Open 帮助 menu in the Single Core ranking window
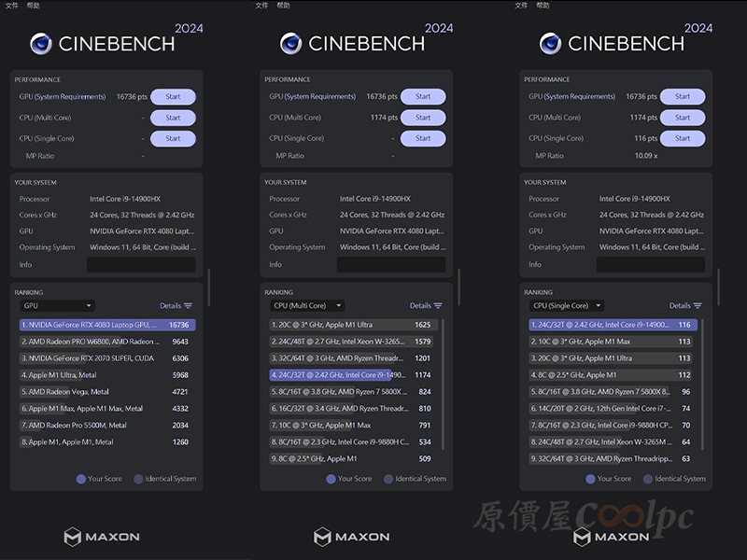747x560 pixels. [543, 6]
